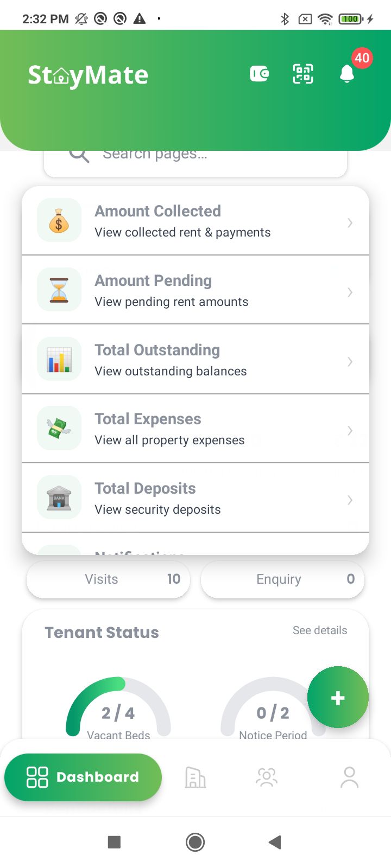Open the wallet icon in header
Screen dimensions: 391x868
click(x=259, y=74)
